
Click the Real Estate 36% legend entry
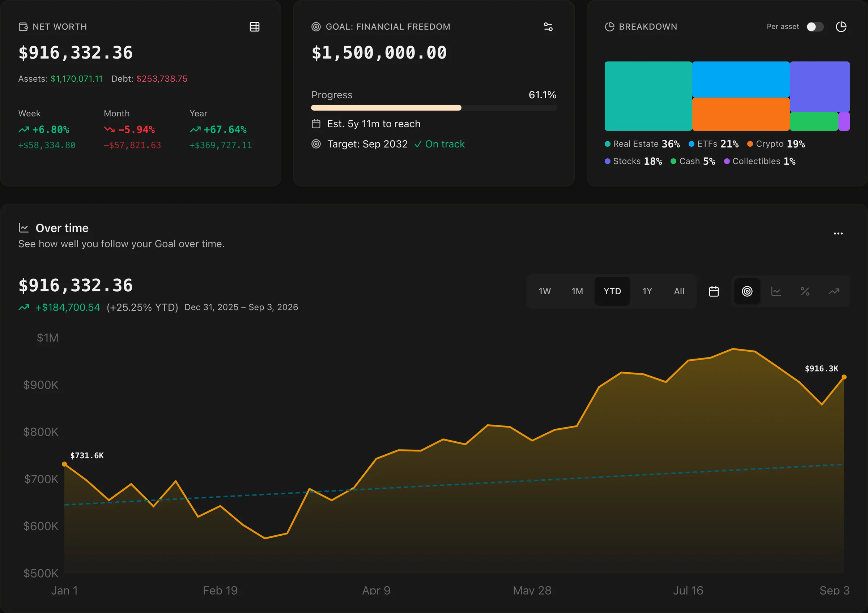642,144
